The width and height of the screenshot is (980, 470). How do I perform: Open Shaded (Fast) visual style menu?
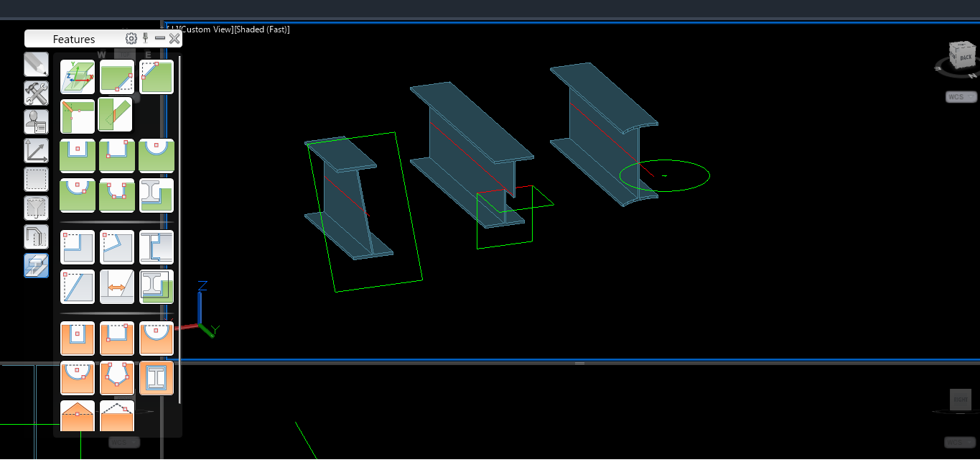point(262,29)
